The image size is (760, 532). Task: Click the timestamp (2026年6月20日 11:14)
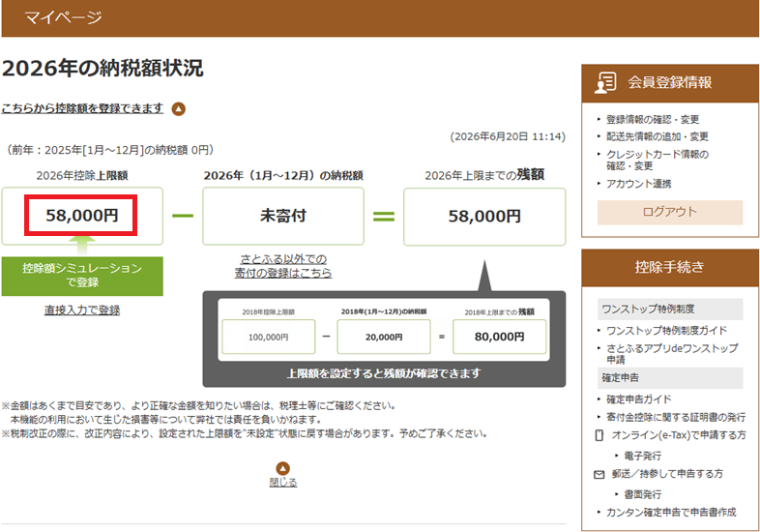click(x=508, y=136)
